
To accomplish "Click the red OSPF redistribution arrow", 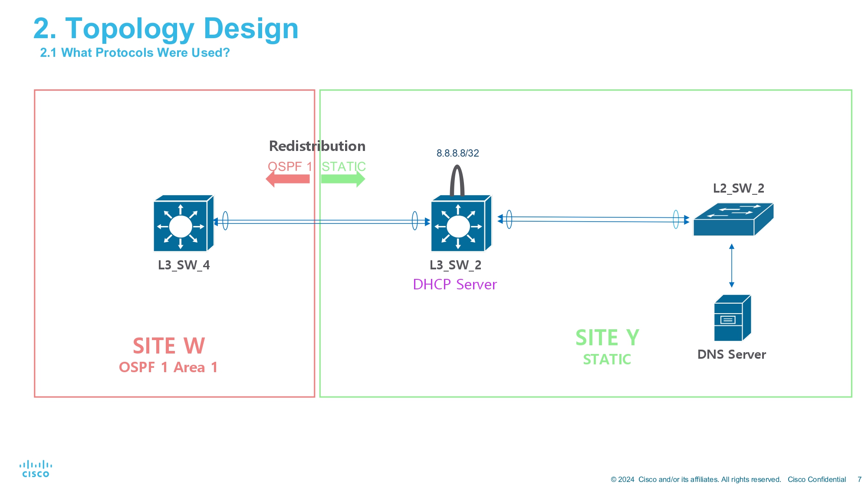I will (288, 179).
